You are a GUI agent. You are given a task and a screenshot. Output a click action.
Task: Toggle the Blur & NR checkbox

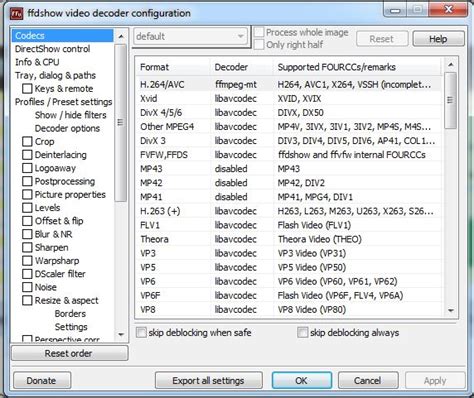[27, 234]
